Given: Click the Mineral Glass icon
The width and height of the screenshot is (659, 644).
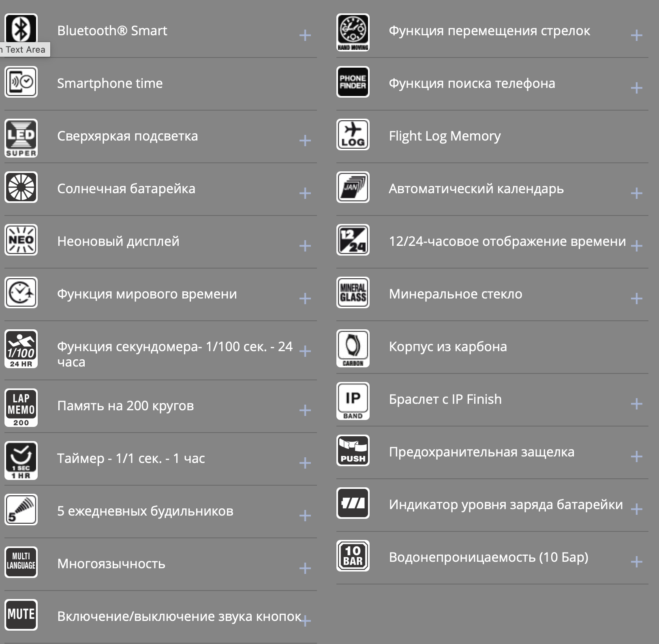Looking at the screenshot, I should pos(353,292).
